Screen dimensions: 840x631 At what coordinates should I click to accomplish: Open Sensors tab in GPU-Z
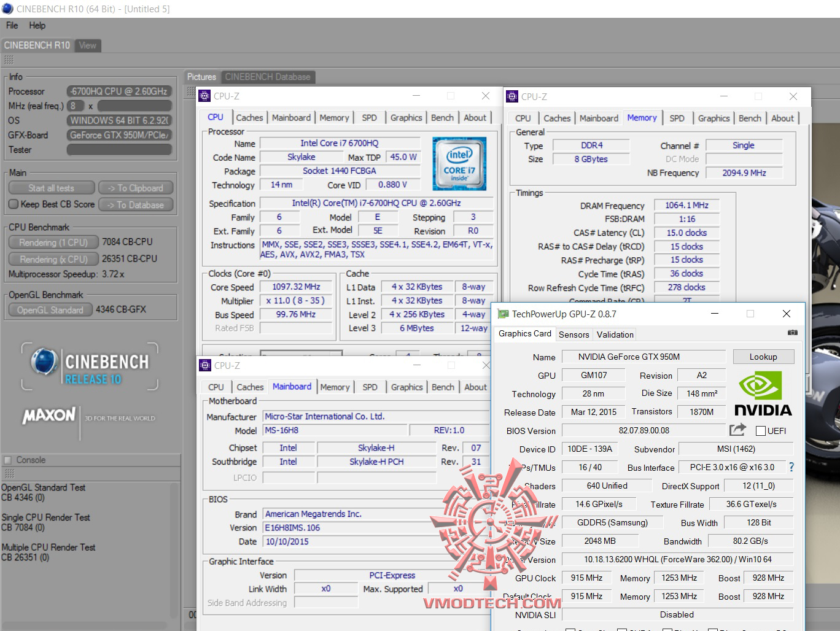[x=574, y=335]
